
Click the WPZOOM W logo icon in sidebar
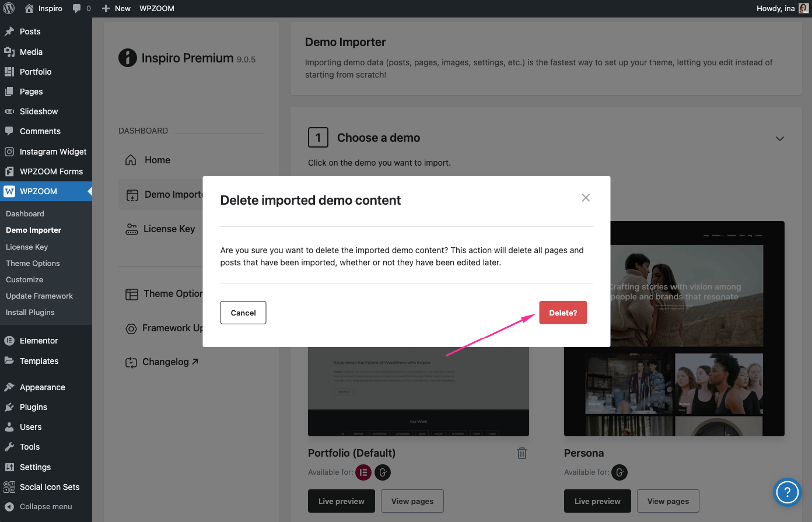pos(9,191)
